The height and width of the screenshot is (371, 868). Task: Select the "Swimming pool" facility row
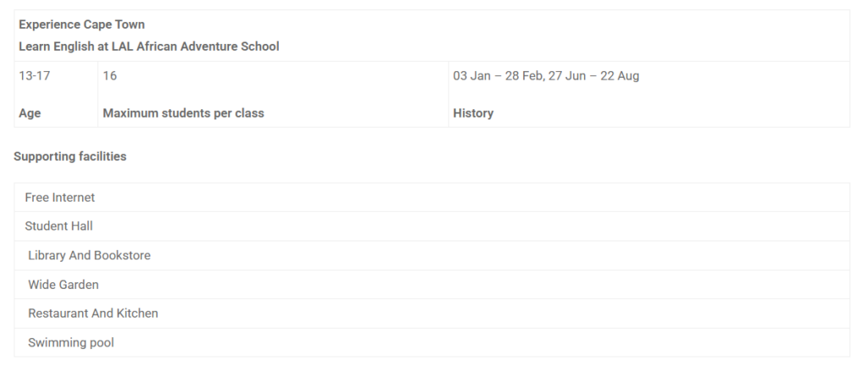coord(71,343)
